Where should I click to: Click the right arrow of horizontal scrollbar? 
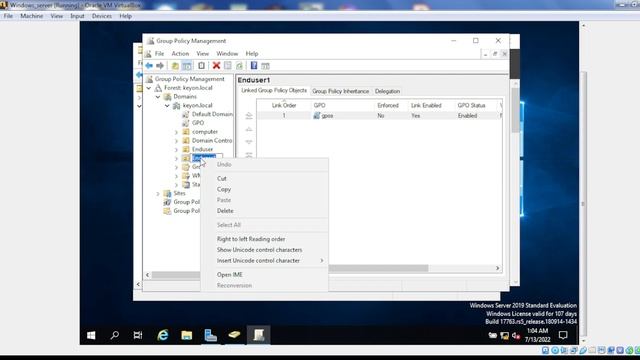point(498,268)
